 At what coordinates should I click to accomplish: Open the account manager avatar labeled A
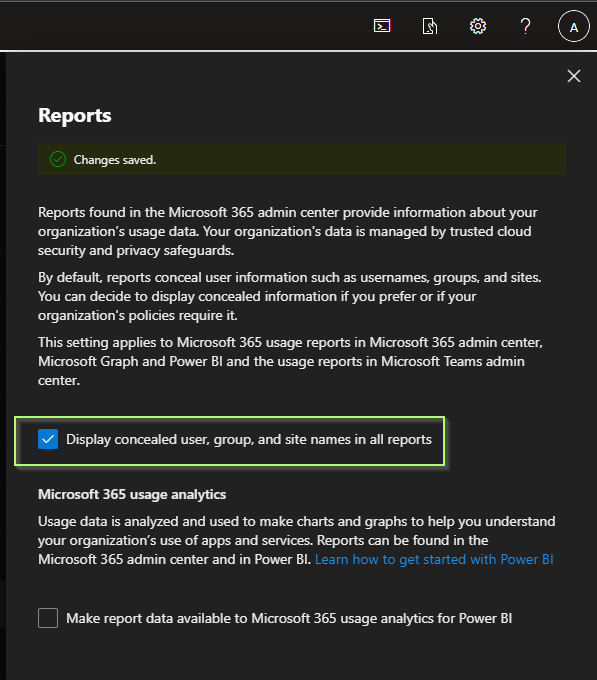tap(574, 26)
